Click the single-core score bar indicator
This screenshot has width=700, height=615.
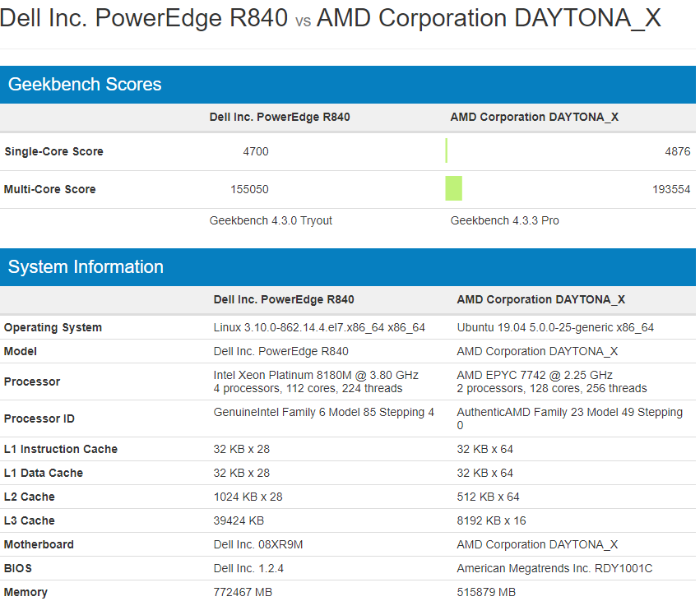click(446, 150)
